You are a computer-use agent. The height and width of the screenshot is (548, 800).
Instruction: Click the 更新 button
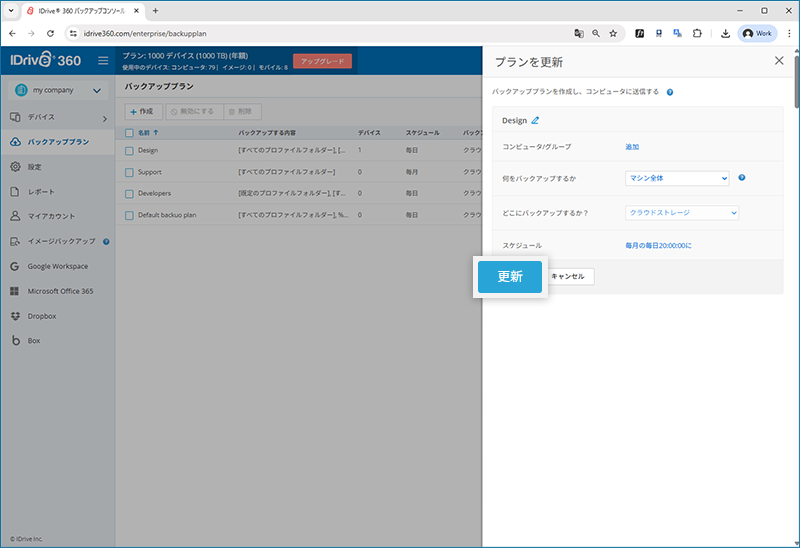(510, 277)
